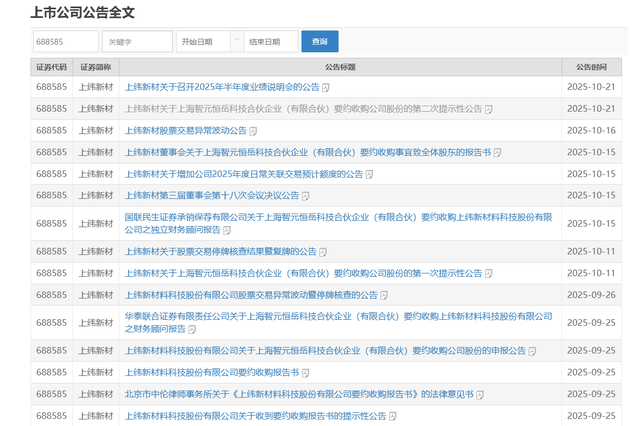
Task: Click PDF icon after 华泰联合 之财务顾问报告
Action: [x=192, y=329]
